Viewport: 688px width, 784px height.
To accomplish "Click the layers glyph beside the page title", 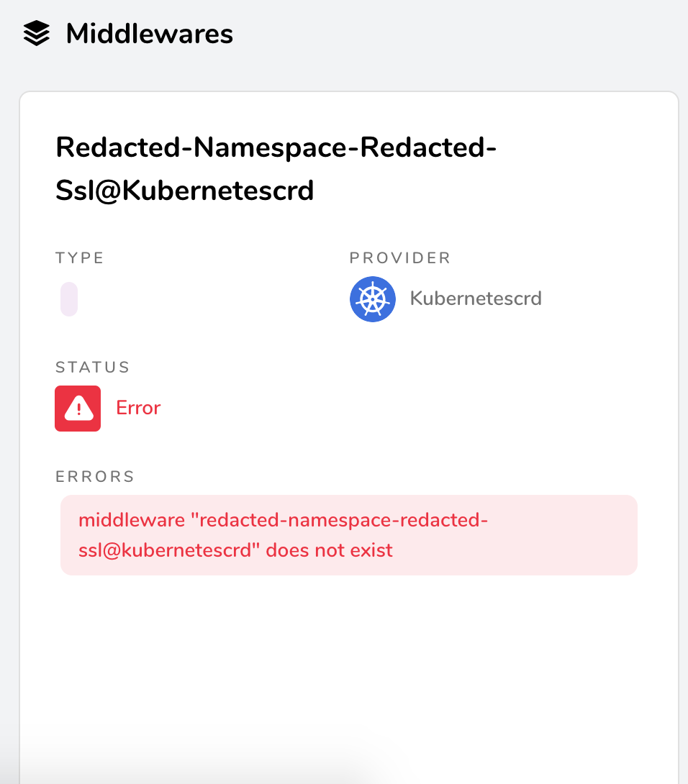I will pos(37,32).
